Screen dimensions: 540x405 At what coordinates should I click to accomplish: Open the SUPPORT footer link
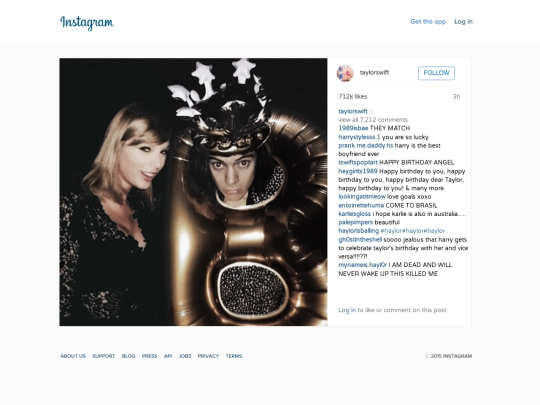[104, 356]
